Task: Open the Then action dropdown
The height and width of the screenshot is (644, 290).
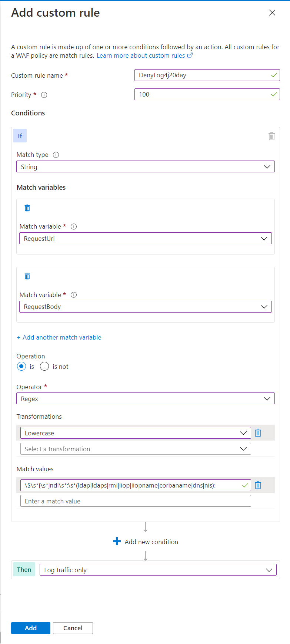Action: click(158, 570)
